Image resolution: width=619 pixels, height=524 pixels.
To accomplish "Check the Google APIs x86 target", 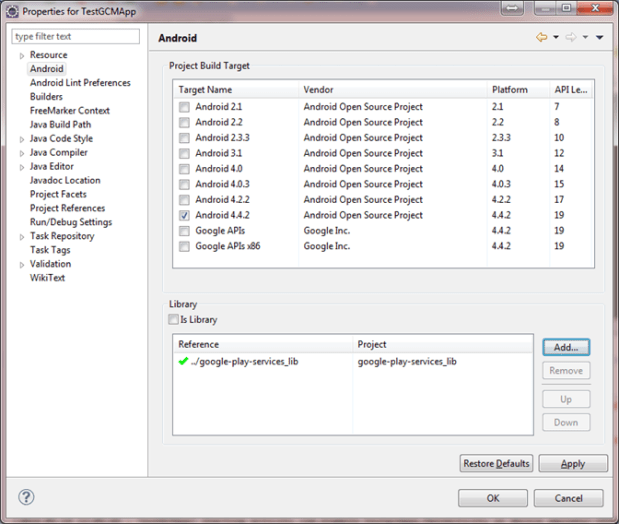I will tap(183, 246).
